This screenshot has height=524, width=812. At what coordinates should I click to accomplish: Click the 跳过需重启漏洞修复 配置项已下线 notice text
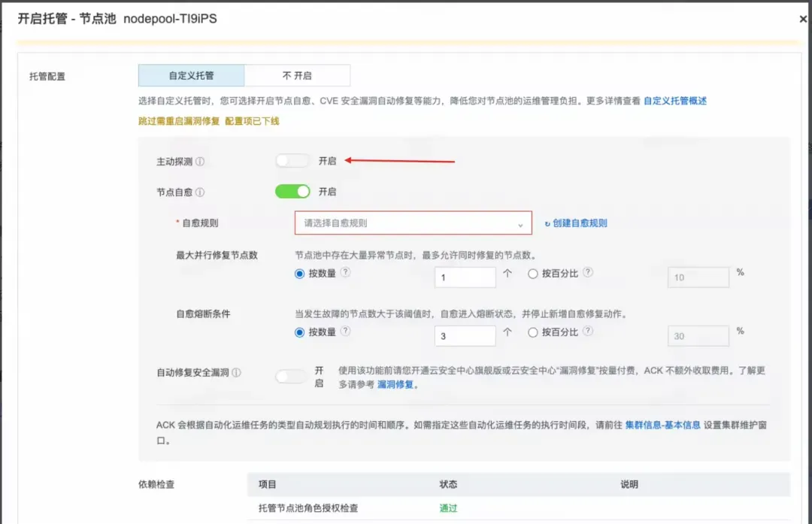tap(209, 121)
